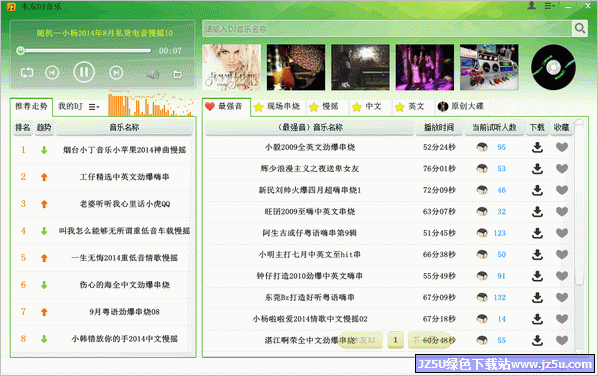Pause the currently playing track
The image size is (598, 376).
(x=84, y=72)
